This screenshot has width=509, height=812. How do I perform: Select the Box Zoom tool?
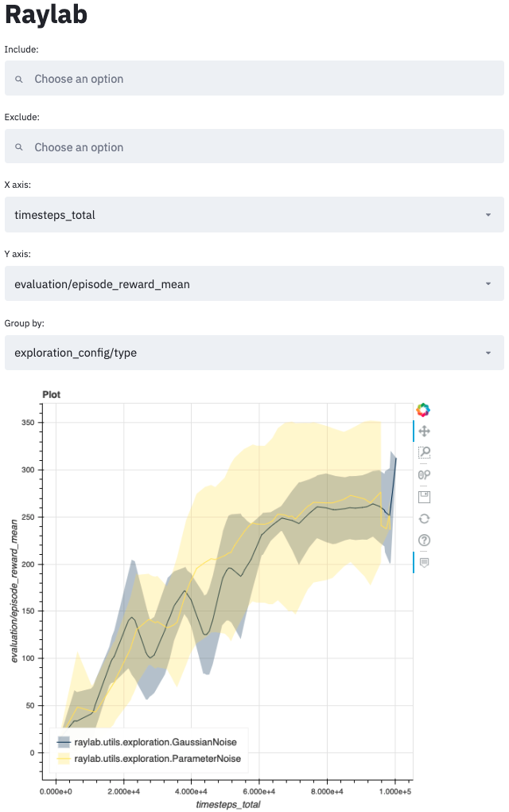pos(424,452)
